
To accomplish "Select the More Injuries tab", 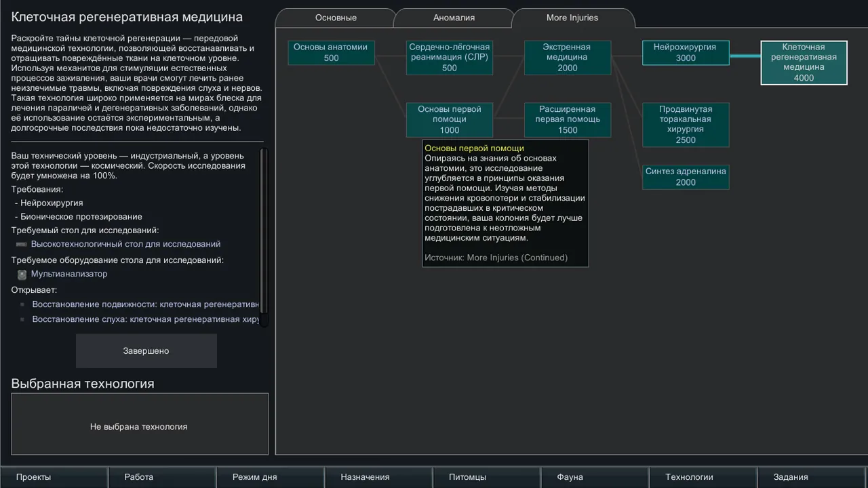I will (x=572, y=18).
